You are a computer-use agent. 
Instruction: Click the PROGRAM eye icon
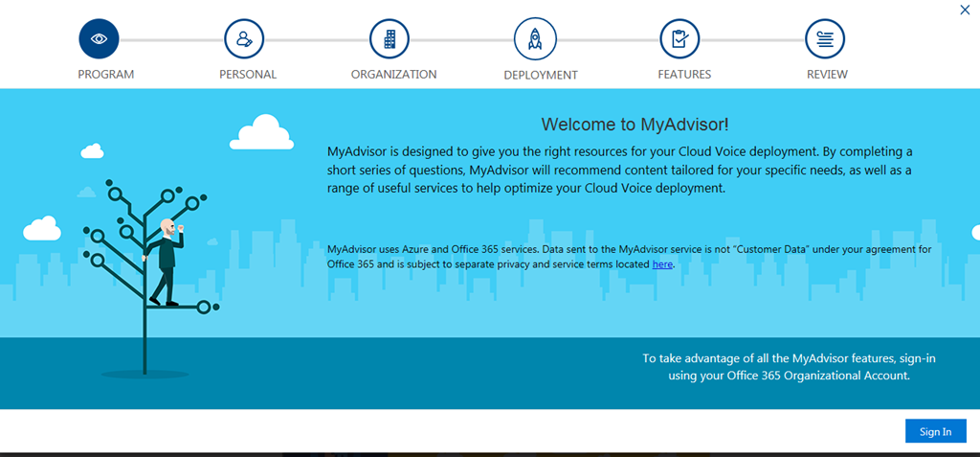tap(99, 39)
